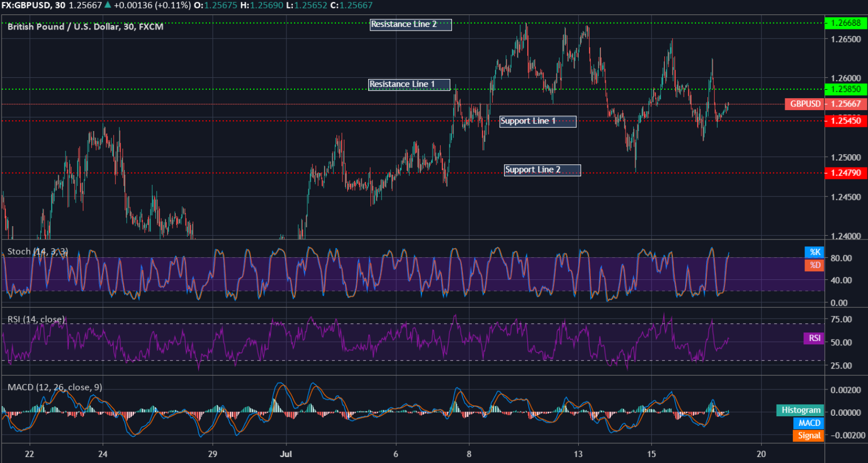Click the 1.25667 last price tag
Screen dimensions: 868x463
tap(846, 104)
